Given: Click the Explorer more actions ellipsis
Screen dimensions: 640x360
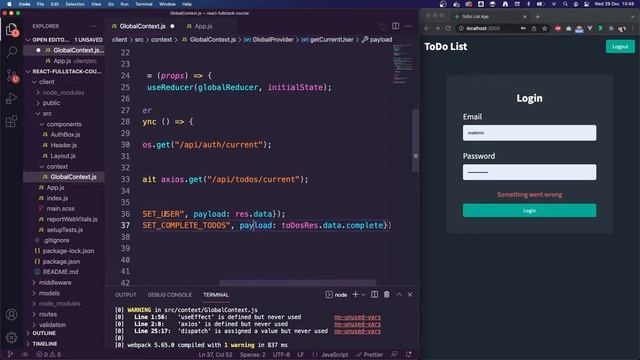Looking at the screenshot, I should click(94, 26).
